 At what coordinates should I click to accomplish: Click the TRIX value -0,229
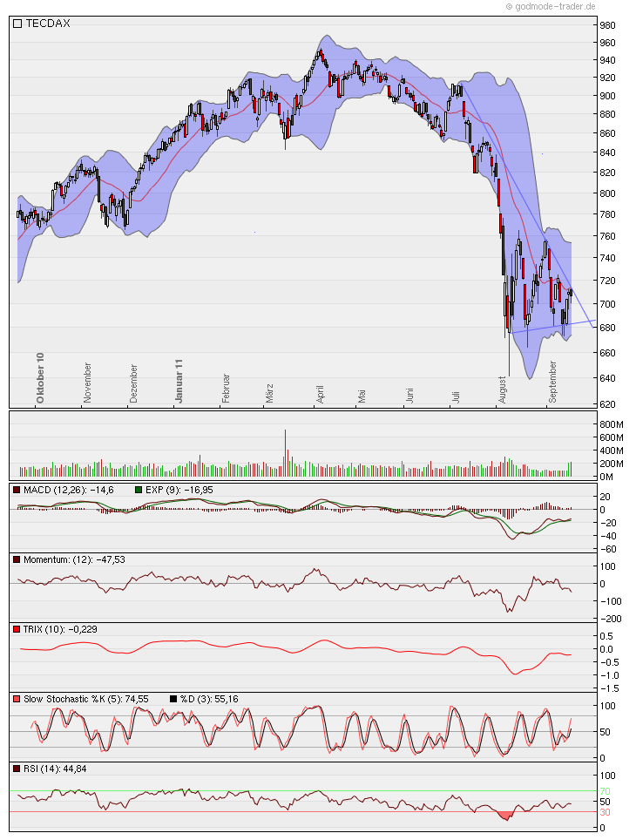coord(83,629)
